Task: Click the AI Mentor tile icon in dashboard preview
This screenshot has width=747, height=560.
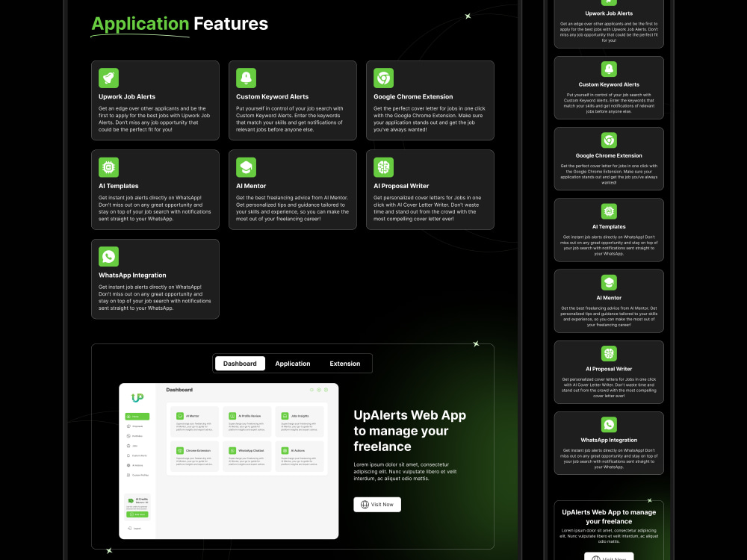Action: 180,416
